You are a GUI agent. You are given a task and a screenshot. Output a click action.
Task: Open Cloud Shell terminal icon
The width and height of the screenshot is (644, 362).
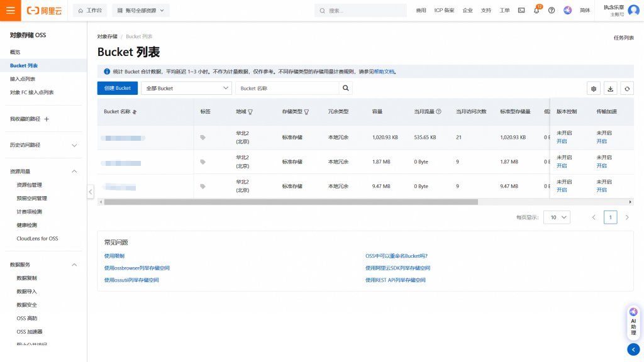click(521, 11)
